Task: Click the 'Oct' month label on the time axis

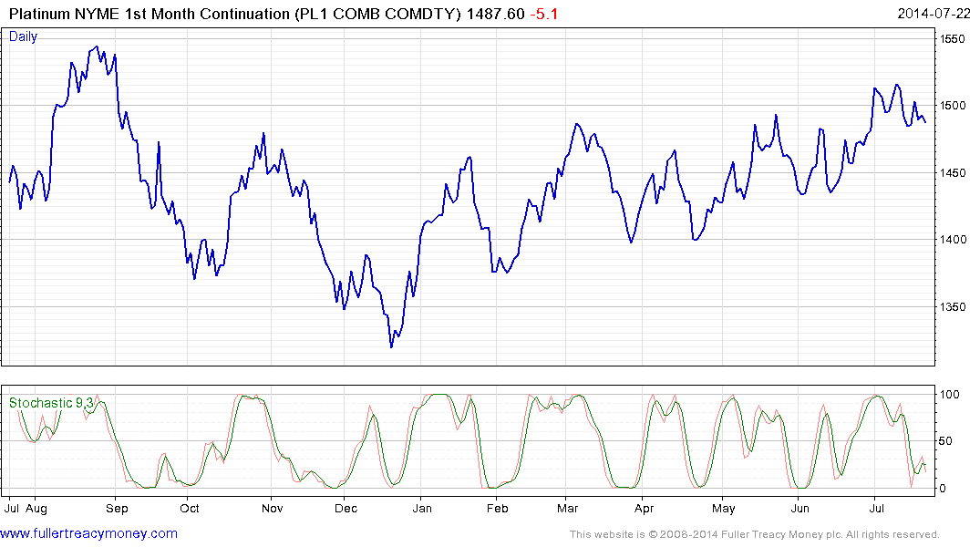Action: pyautogui.click(x=190, y=509)
